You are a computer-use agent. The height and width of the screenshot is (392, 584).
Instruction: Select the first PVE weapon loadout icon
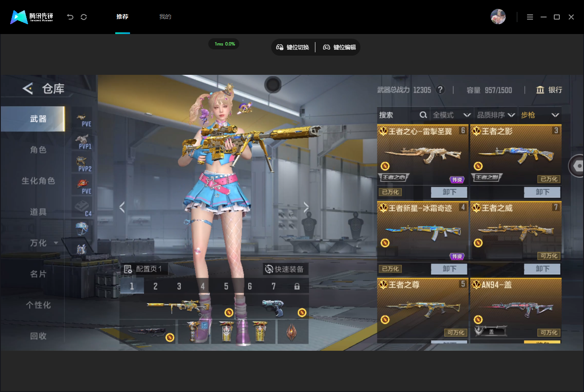click(82, 119)
